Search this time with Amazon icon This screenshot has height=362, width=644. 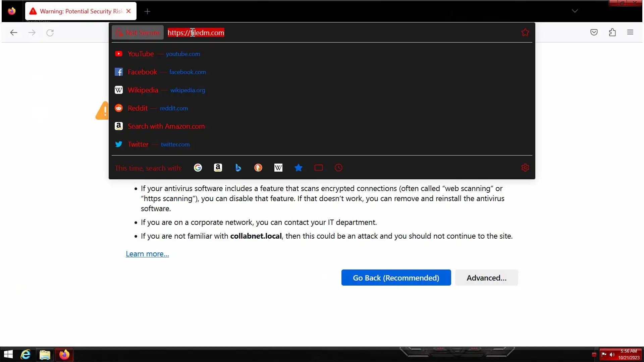point(218,168)
